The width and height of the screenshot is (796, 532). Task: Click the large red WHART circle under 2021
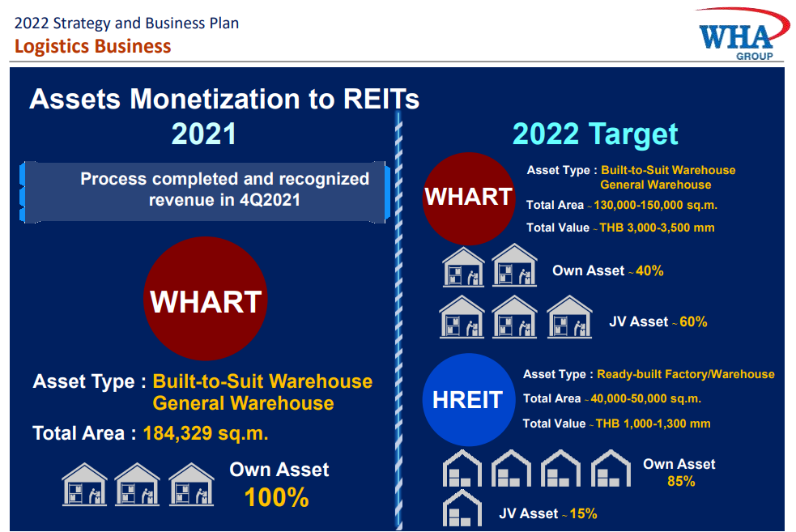[x=206, y=299]
